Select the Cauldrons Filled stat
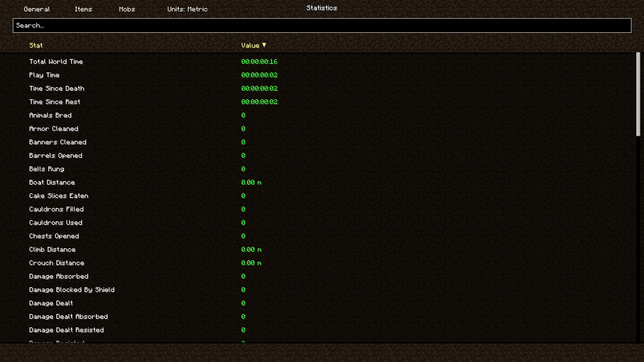This screenshot has height=362, width=644. point(56,209)
